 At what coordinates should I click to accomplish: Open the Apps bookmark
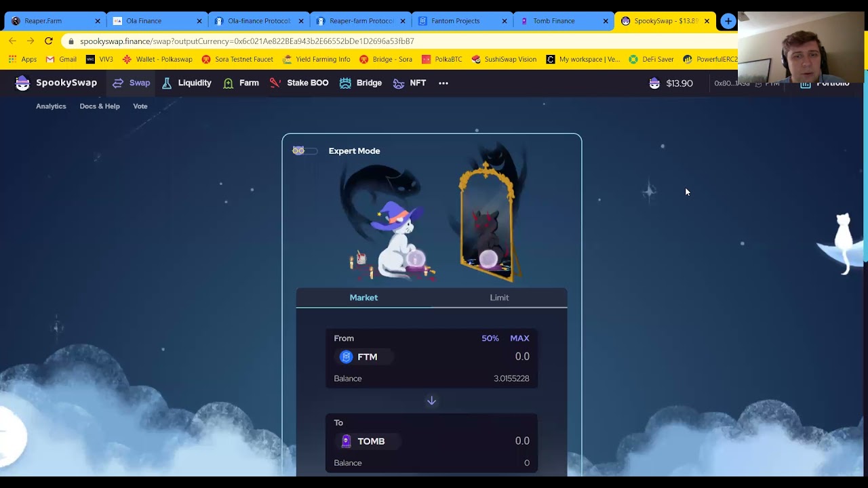click(22, 60)
